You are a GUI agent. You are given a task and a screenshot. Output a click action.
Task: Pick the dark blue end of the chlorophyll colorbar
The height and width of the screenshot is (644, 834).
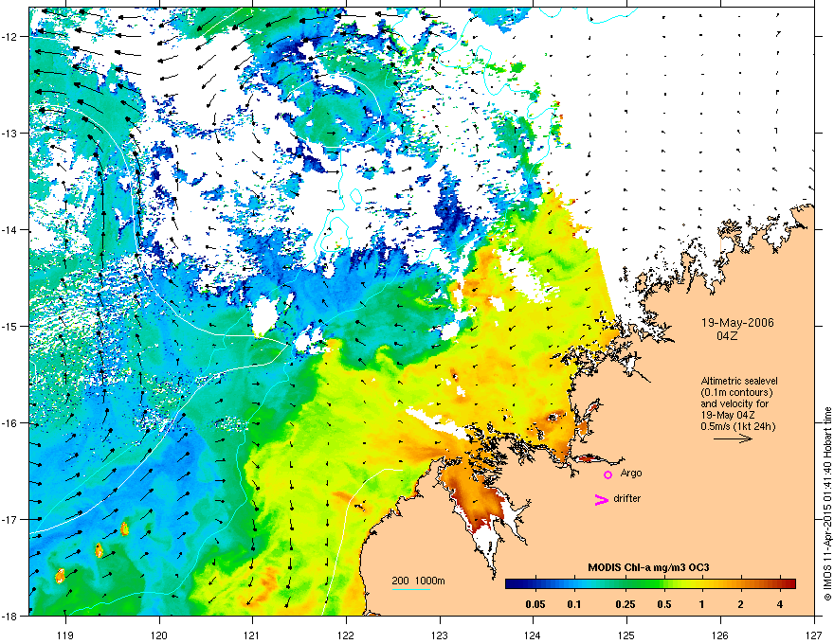tap(510, 583)
